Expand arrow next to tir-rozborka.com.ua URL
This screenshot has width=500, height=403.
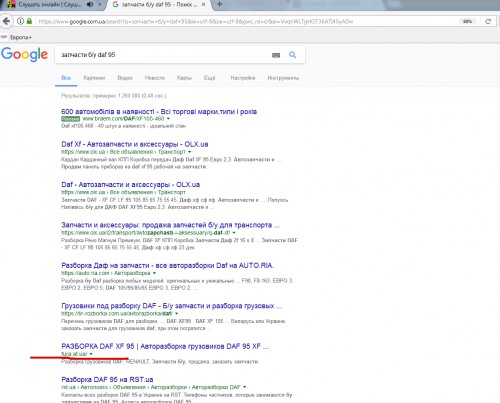coord(176,314)
